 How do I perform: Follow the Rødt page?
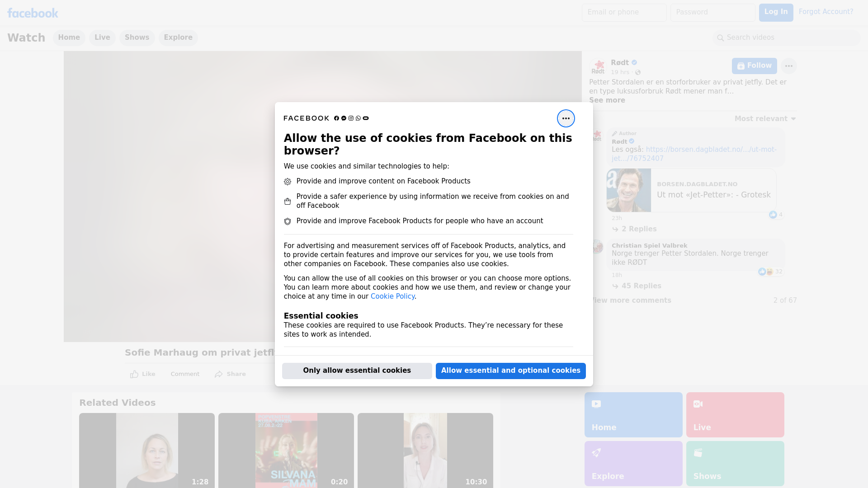[x=754, y=66]
